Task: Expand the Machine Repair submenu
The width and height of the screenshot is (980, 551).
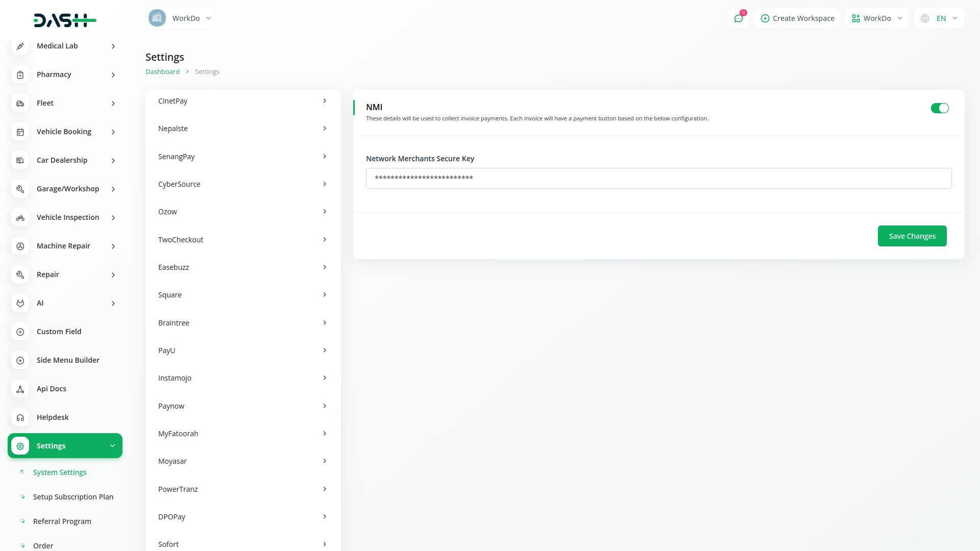Action: (113, 246)
